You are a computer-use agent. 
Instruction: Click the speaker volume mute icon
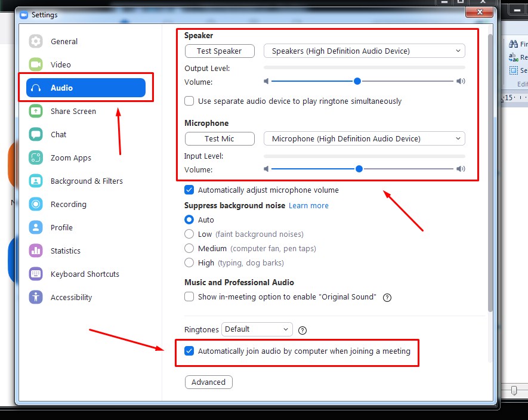click(x=266, y=81)
